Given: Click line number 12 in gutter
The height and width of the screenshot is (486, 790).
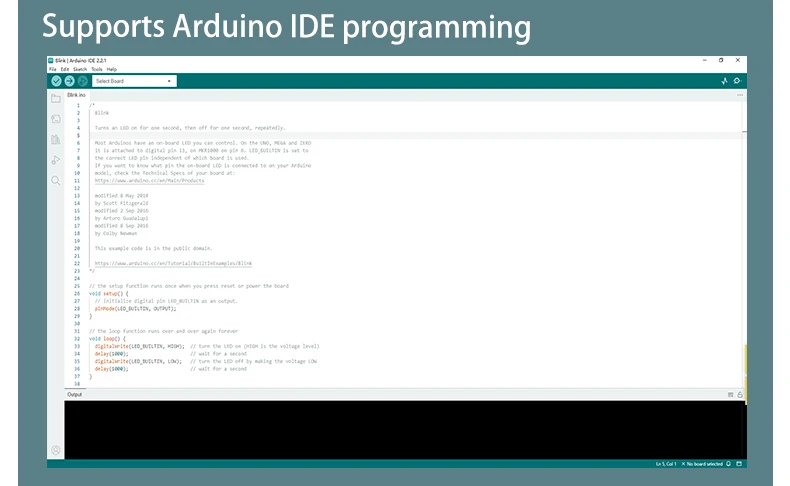Looking at the screenshot, I should (x=77, y=188).
